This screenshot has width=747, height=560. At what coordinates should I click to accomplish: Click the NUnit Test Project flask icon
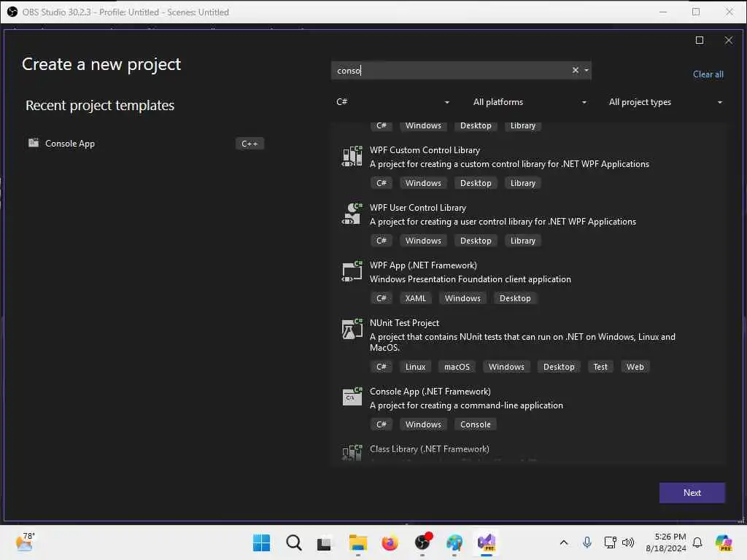(352, 329)
